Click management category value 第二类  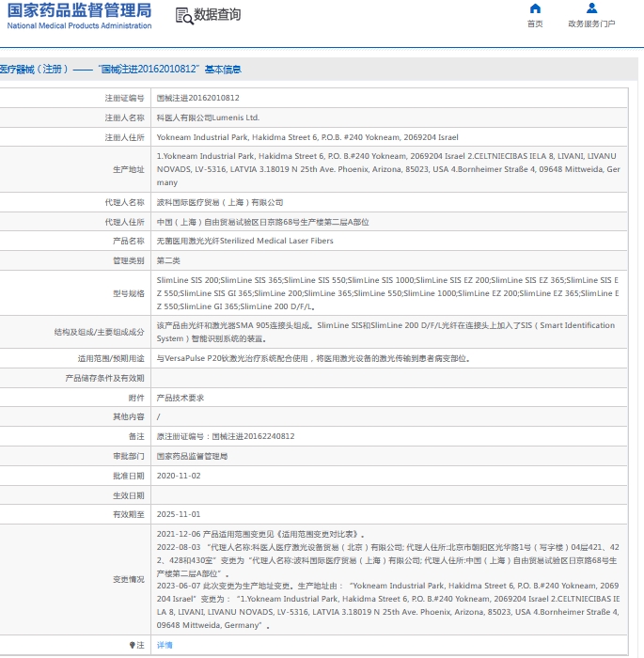(x=168, y=260)
